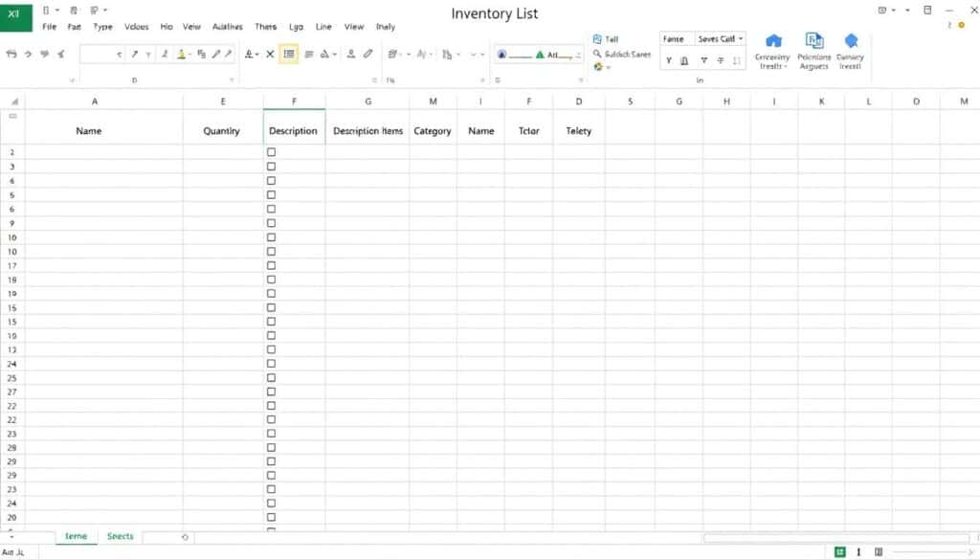Screen dimensions: 980x560
Task: Click the select-all corner triangle of grid
Action: click(x=14, y=101)
